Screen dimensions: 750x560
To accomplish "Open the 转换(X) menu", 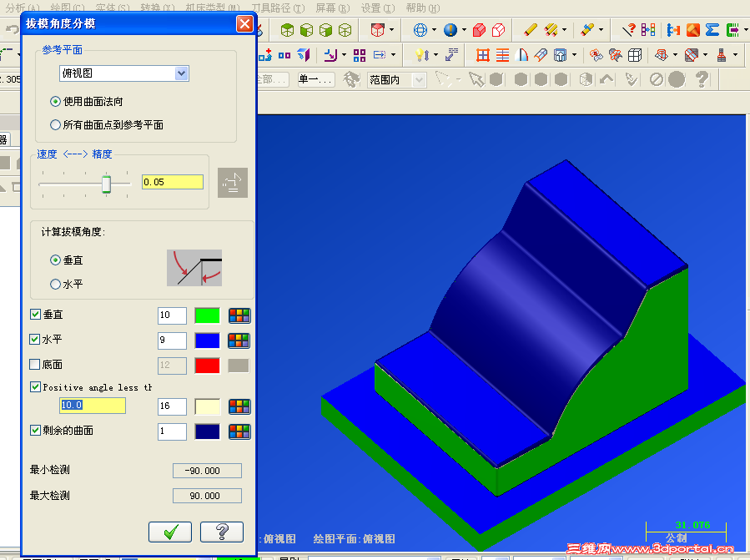I will click(x=158, y=8).
